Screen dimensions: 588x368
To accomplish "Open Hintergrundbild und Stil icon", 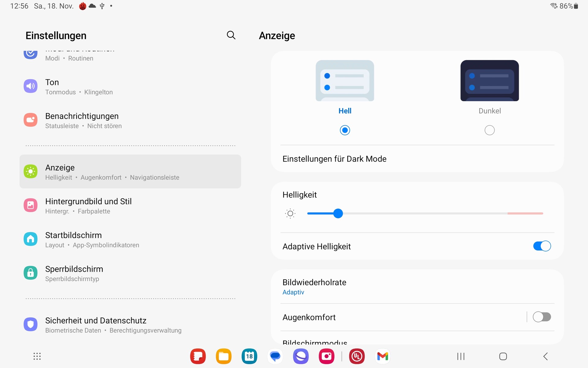I will 31,205.
